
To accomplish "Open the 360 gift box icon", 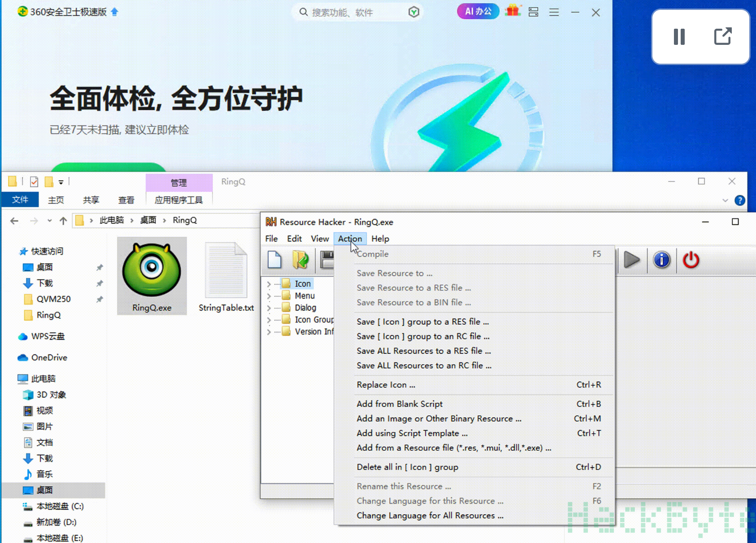I will [x=512, y=11].
